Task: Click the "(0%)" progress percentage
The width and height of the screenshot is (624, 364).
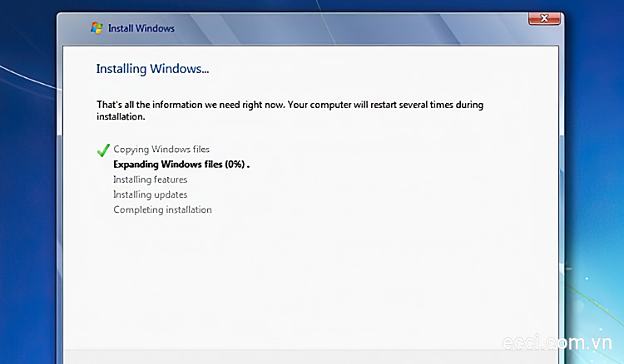Action: [235, 165]
